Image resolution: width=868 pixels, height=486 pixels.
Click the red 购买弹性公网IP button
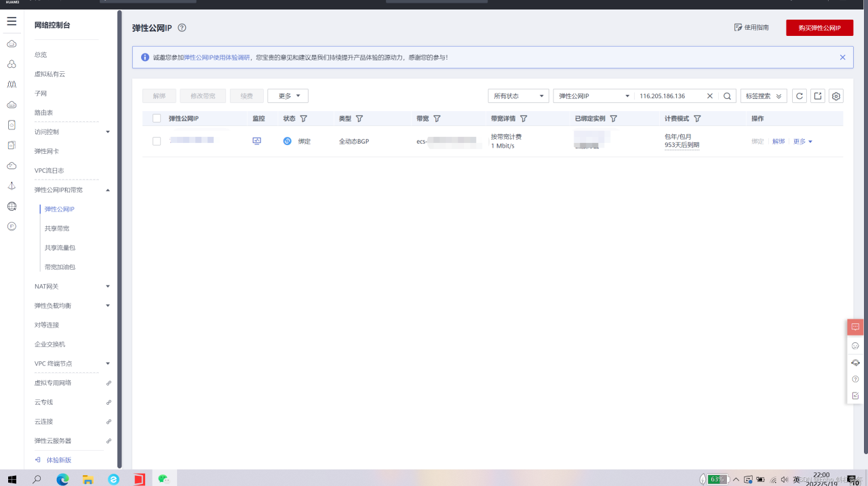(819, 28)
